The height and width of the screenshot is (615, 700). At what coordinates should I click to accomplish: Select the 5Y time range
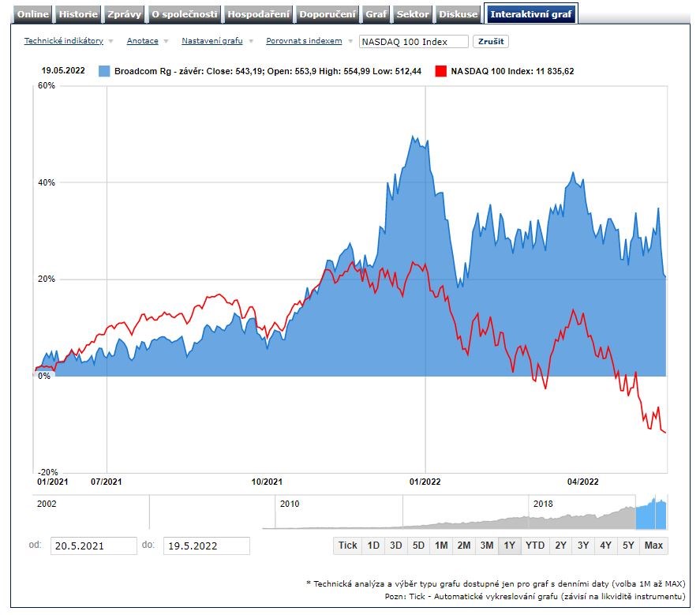tap(628, 546)
